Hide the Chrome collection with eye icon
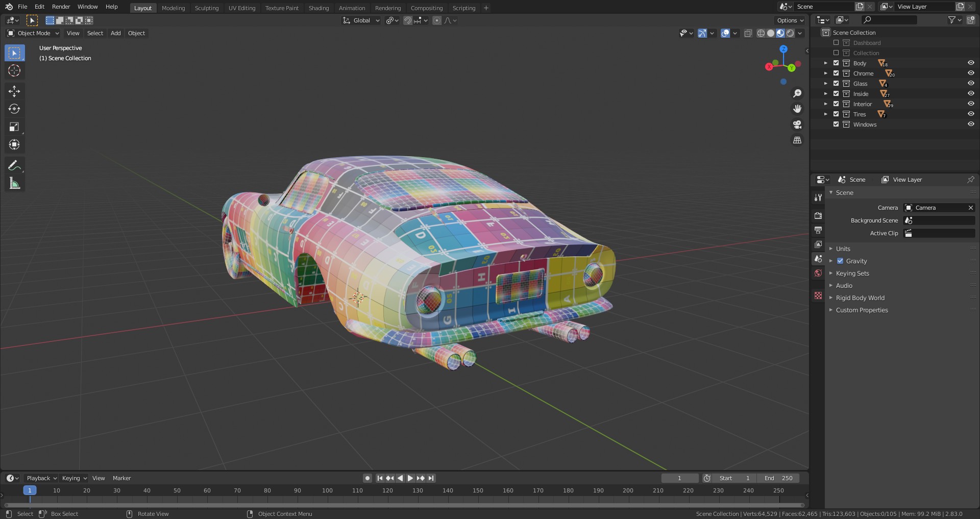 point(970,73)
